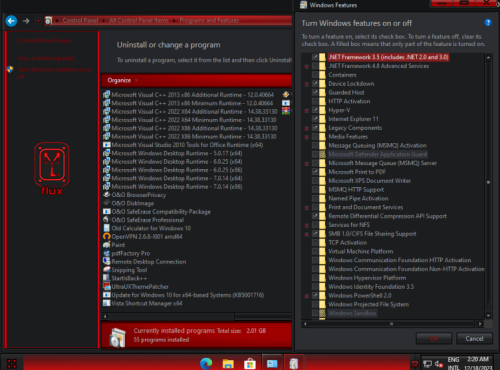Viewport: 500px width, 370px height.
Task: Uncheck the Internet Explorer 11 checkbox
Action: coord(315,119)
